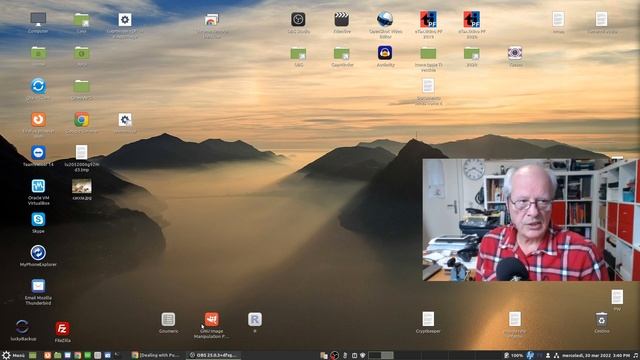Open MyPhoneExplorer desktop icon
640x360 pixels.
pyautogui.click(x=38, y=253)
